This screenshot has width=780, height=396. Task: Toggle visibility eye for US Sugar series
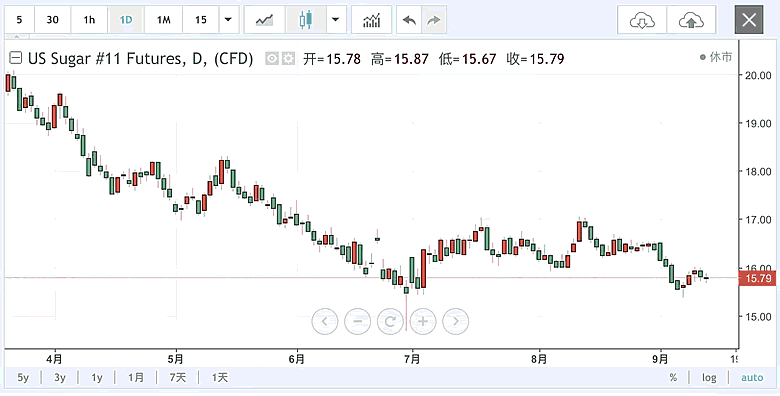pyautogui.click(x=272, y=59)
